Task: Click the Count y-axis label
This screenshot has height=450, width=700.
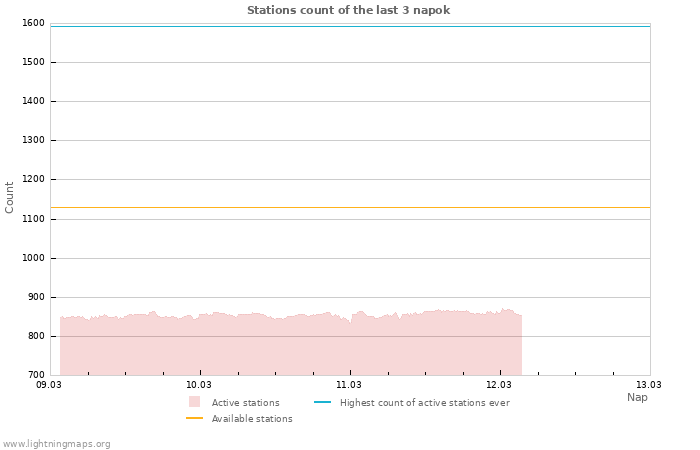Action: pyautogui.click(x=10, y=197)
